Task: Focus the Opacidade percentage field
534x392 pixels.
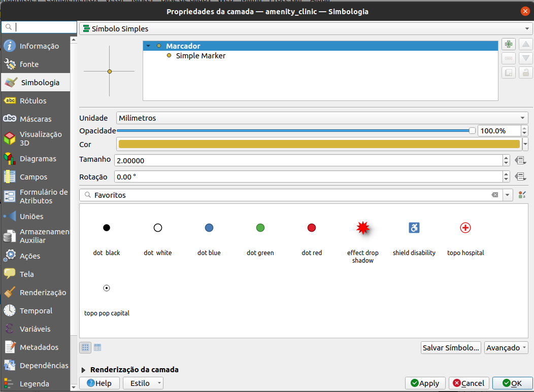Action: point(499,131)
